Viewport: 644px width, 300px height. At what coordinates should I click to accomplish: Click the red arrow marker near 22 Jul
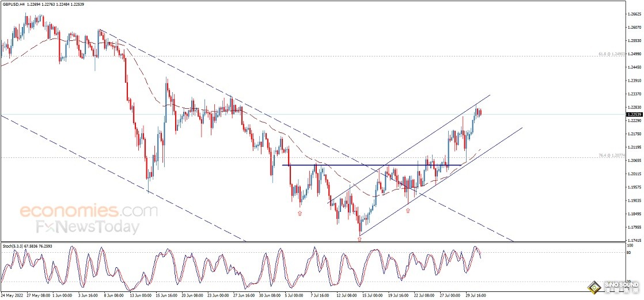pyautogui.click(x=408, y=211)
